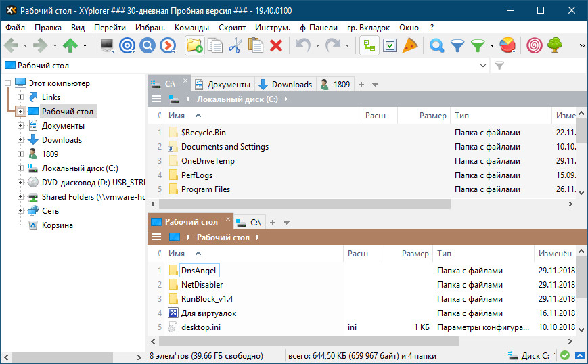Click the red X Delete icon
The height and width of the screenshot is (364, 588).
coord(276,46)
